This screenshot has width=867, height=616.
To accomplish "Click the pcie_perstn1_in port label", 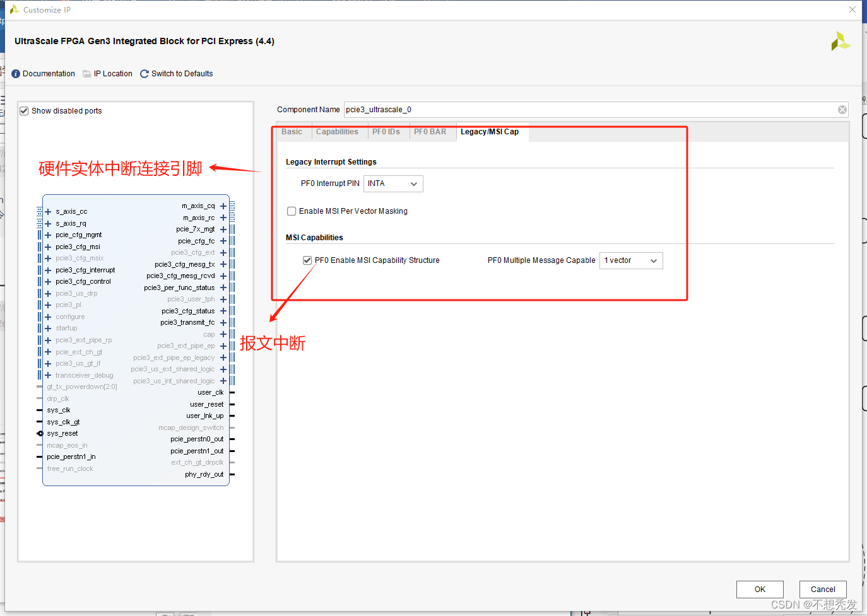I will pos(71,457).
